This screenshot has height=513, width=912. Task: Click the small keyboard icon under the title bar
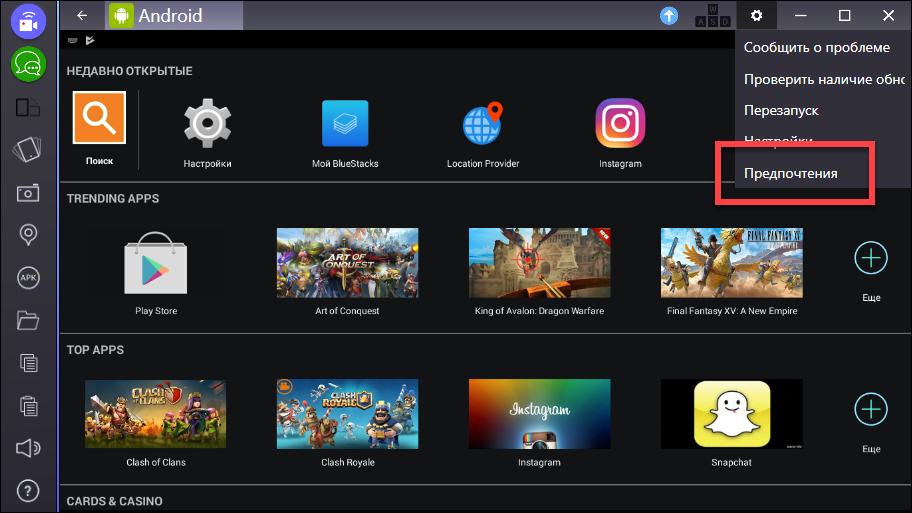tap(73, 40)
